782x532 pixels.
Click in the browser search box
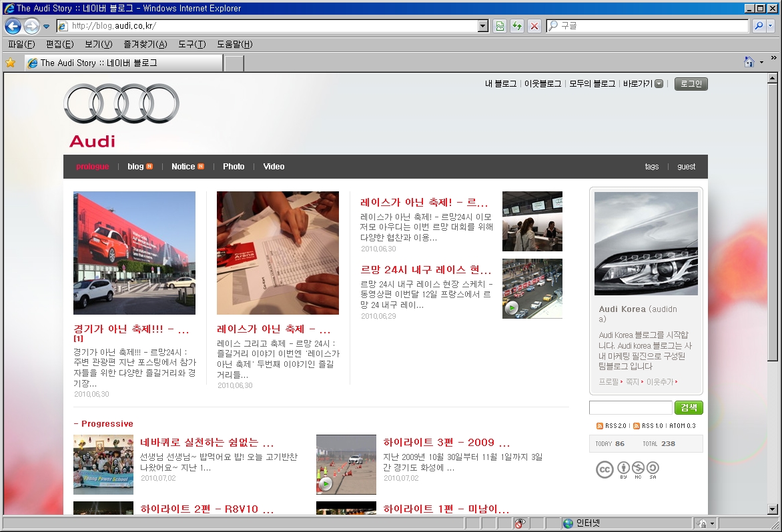pyautogui.click(x=647, y=26)
